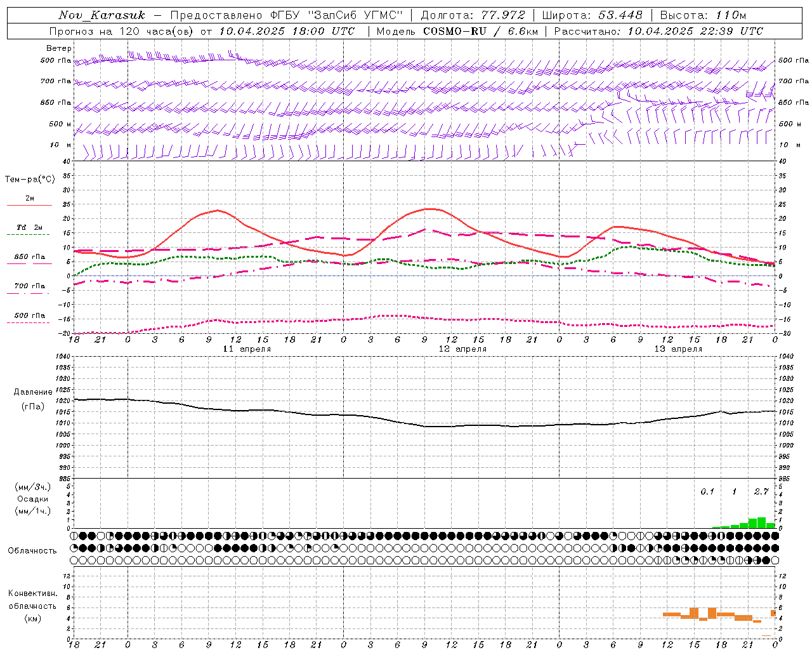
Task: Click the tallest green precipitation bar
Action: [x=761, y=522]
